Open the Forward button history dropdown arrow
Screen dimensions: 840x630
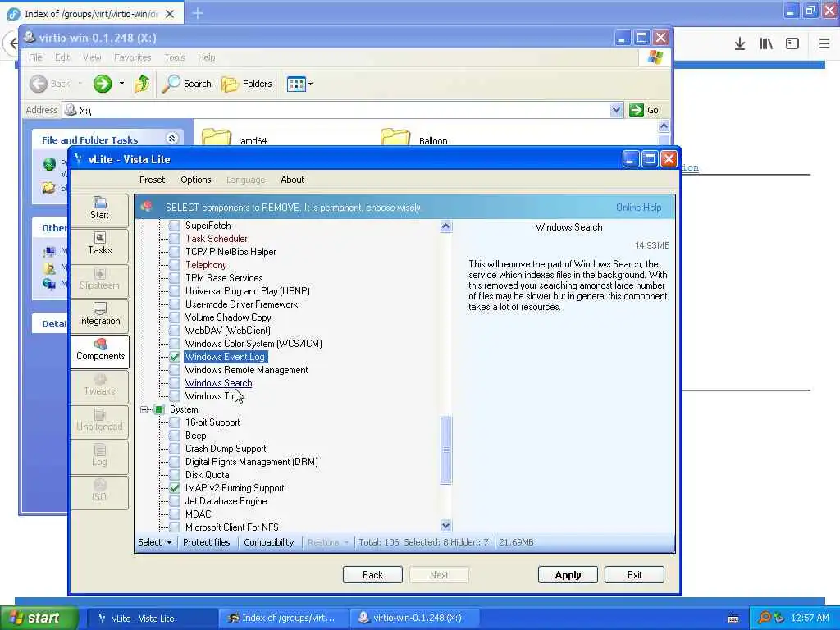[121, 84]
